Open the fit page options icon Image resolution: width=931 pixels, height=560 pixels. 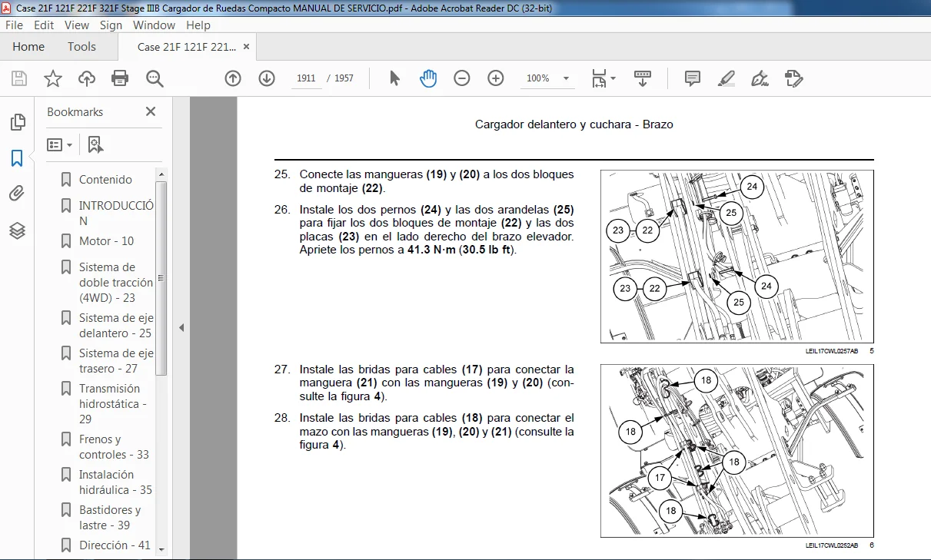point(603,78)
